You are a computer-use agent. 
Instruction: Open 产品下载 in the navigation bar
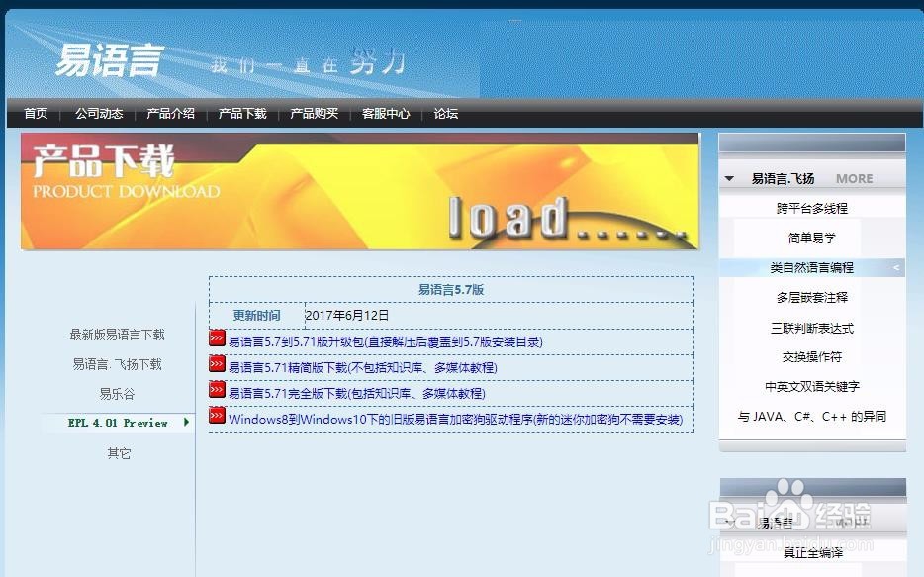(242, 113)
